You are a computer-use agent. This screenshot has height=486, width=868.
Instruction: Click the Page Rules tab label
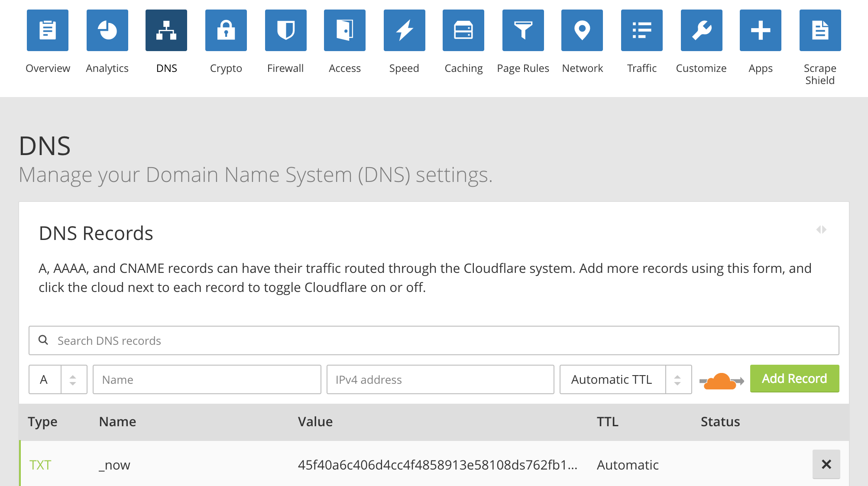tap(523, 68)
